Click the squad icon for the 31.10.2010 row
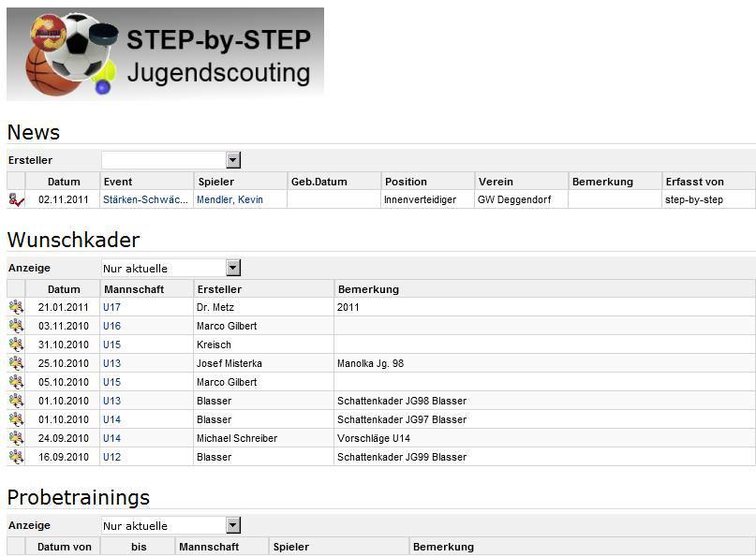Screen dimensions: 756x557 [16, 344]
